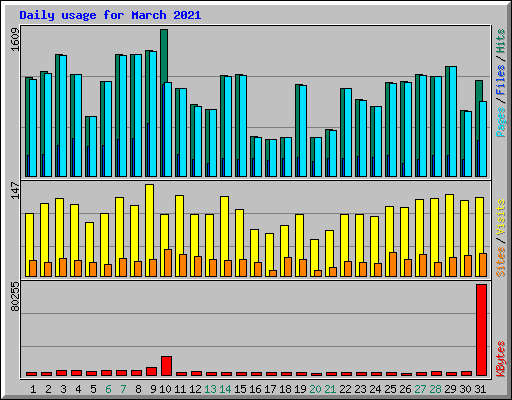The height and width of the screenshot is (400, 512).
Task: Click the Pages legend label
Action: tap(501, 122)
